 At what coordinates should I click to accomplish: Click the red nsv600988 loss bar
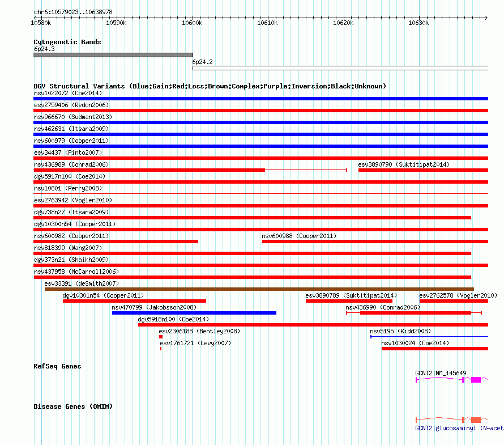point(375,241)
